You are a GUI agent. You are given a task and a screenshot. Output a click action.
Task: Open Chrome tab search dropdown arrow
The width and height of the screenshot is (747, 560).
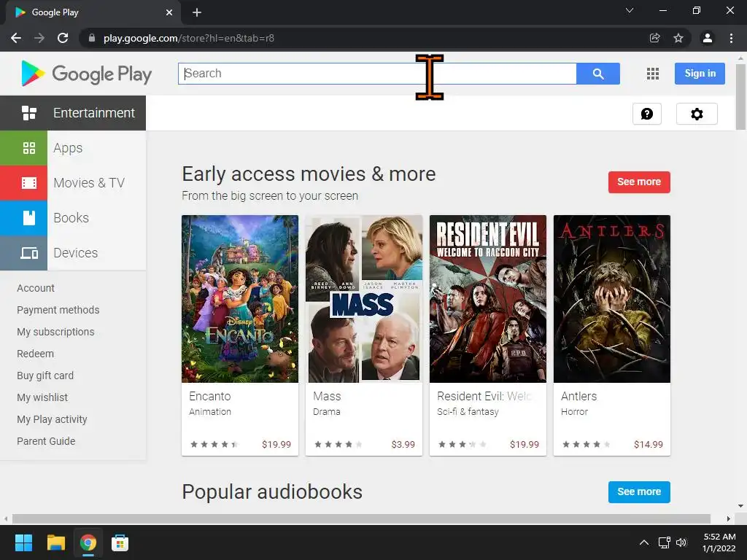pyautogui.click(x=630, y=10)
